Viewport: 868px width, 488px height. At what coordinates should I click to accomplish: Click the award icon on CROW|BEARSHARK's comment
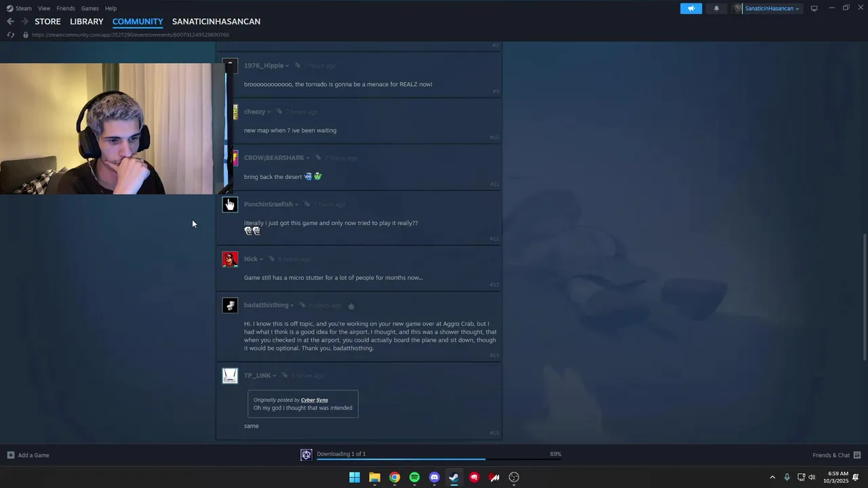point(318,158)
